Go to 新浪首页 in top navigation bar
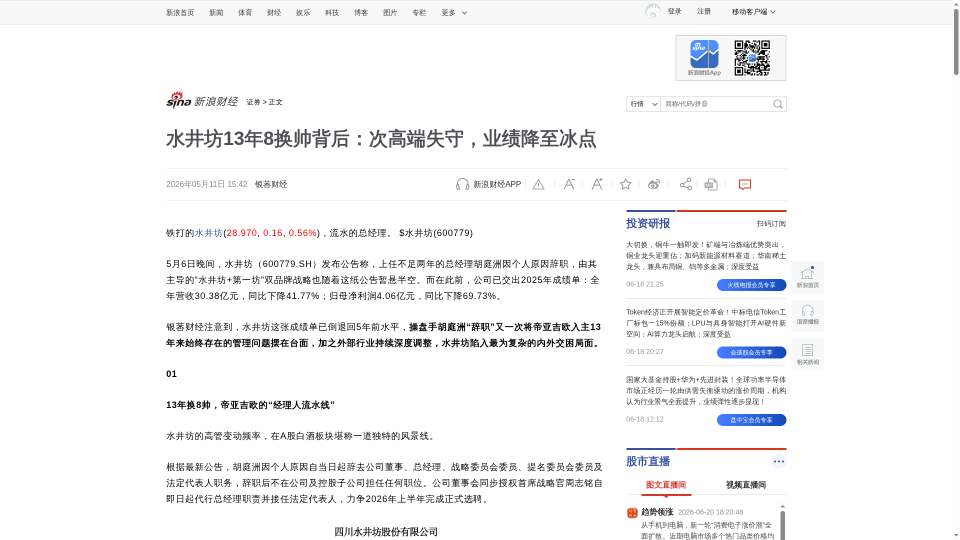This screenshot has height=540, width=960. [x=180, y=13]
